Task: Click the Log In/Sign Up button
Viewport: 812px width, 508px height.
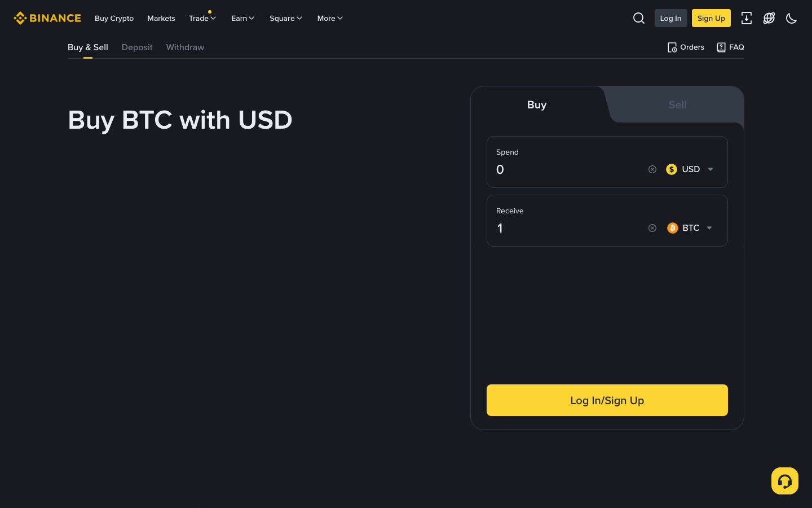Action: coord(607,400)
